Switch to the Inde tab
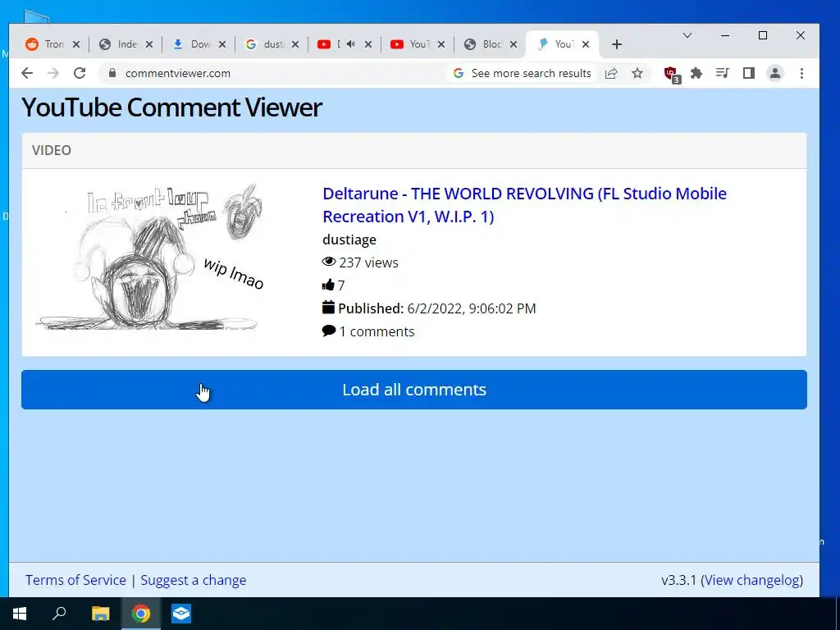840x630 pixels. (119, 44)
